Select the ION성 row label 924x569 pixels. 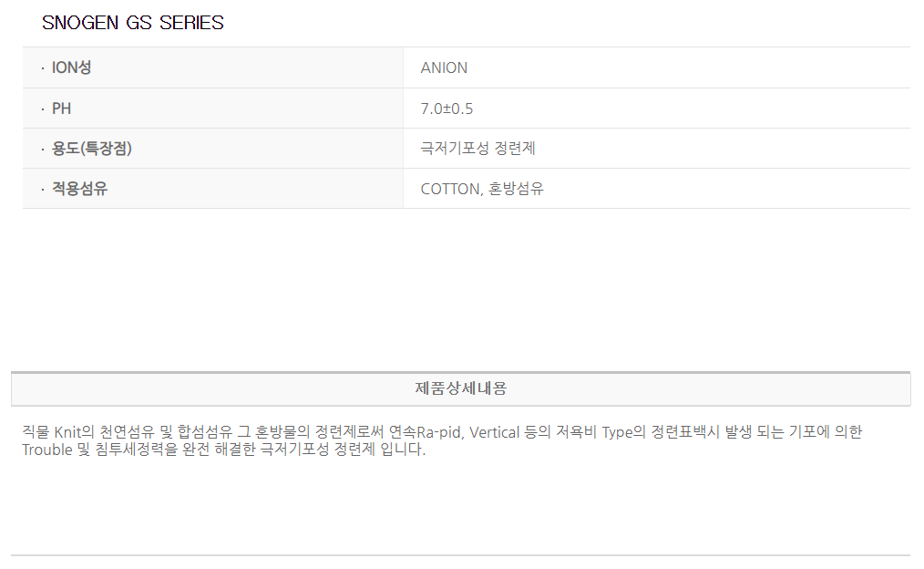coord(71,67)
